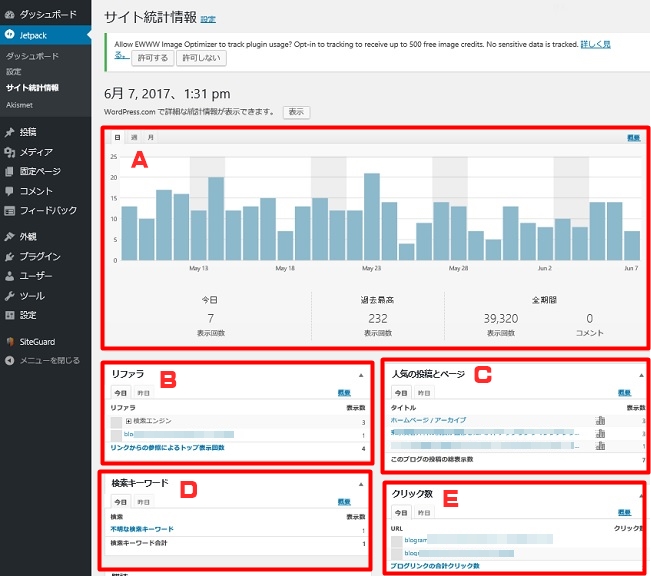Screen dimensions: 651x576
Task: Open 概要 link in クリック数 panel
Action: point(624,512)
